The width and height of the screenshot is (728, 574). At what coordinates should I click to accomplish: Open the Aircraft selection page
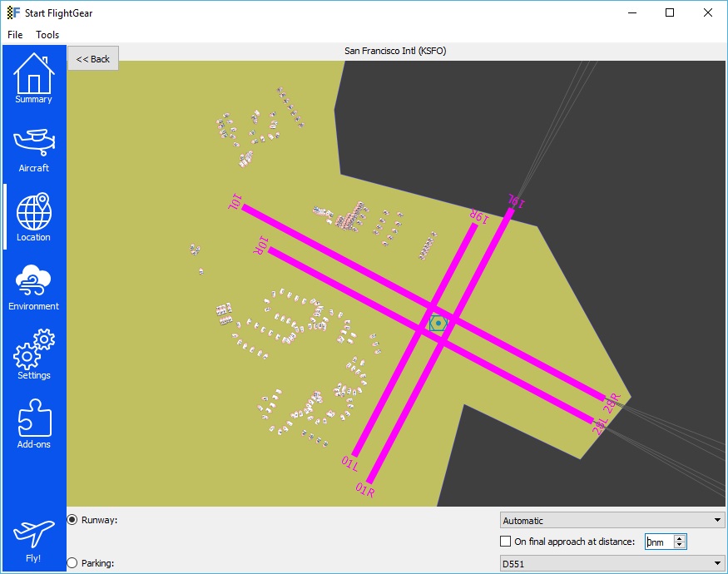tap(34, 151)
